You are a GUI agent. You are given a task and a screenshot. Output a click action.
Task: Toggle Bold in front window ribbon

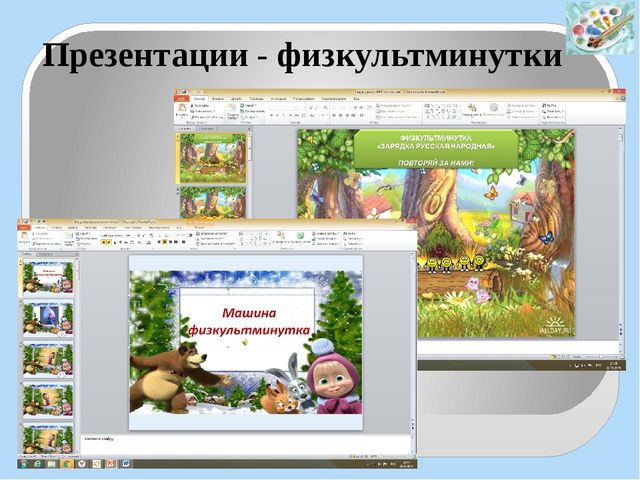(x=104, y=242)
